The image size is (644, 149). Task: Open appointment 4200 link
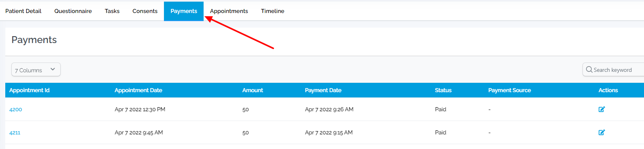(16, 110)
